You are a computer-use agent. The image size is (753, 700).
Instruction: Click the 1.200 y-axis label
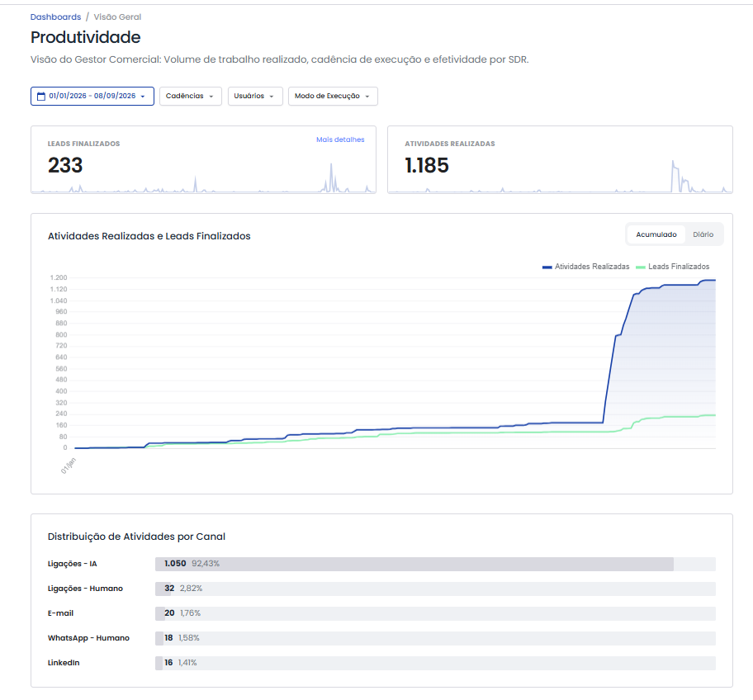click(x=59, y=277)
